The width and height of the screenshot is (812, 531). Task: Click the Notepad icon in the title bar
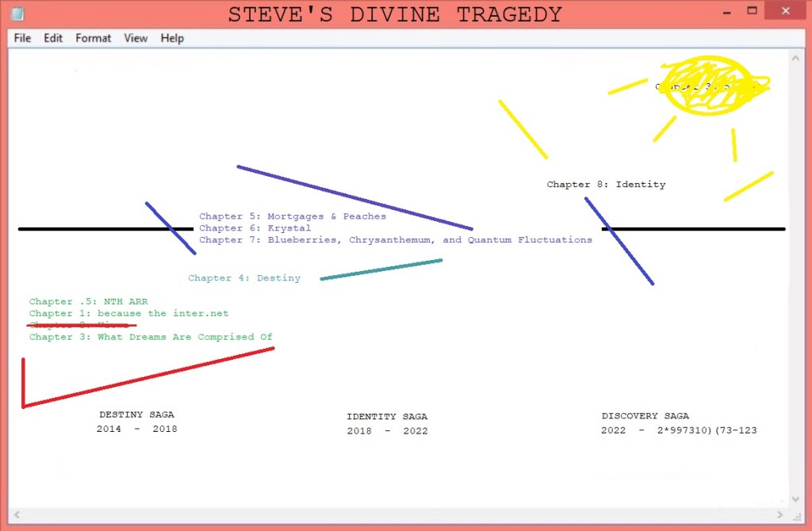[17, 13]
